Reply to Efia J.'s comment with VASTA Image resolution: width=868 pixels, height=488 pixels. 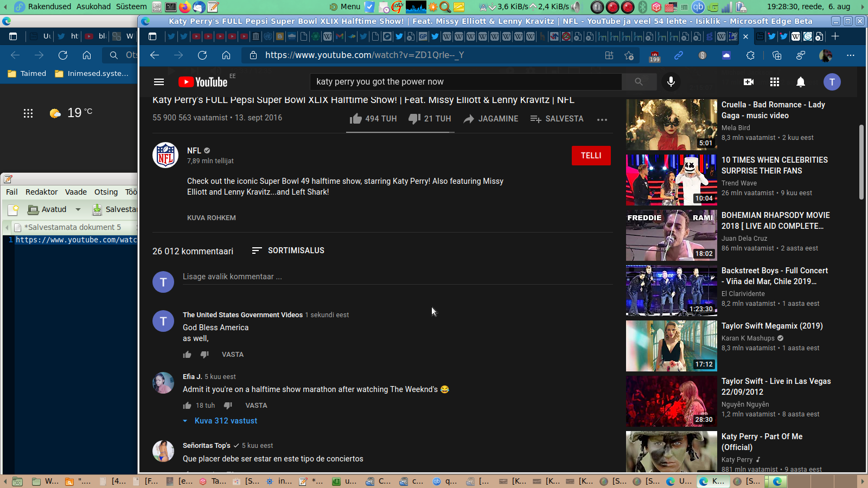[x=256, y=406]
